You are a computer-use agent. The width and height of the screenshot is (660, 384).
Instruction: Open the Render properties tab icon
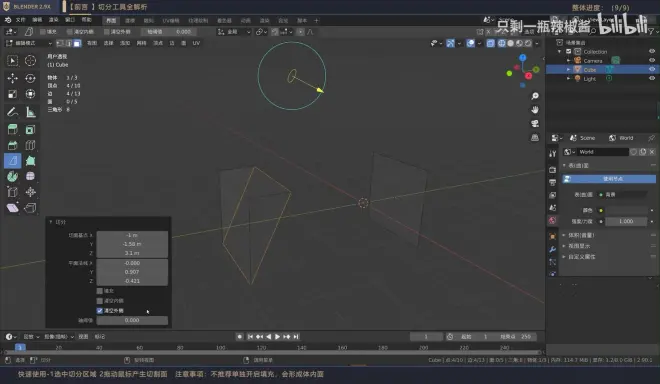point(553,170)
